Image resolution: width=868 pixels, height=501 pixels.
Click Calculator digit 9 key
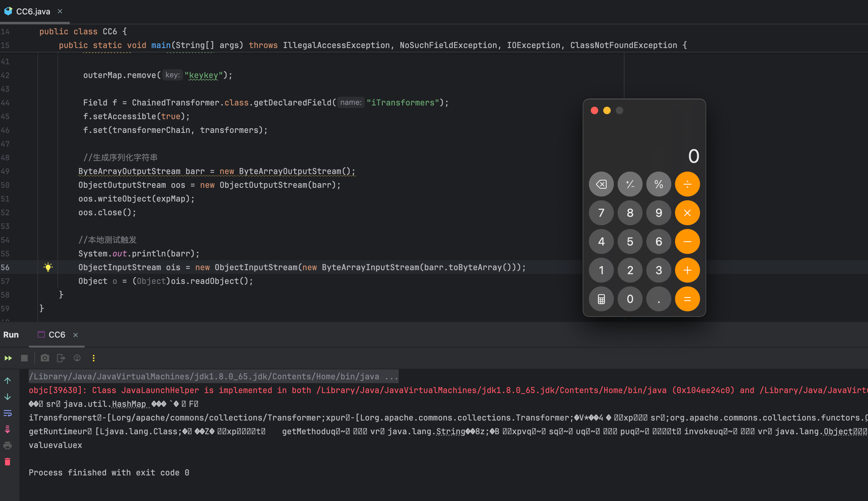tap(659, 213)
